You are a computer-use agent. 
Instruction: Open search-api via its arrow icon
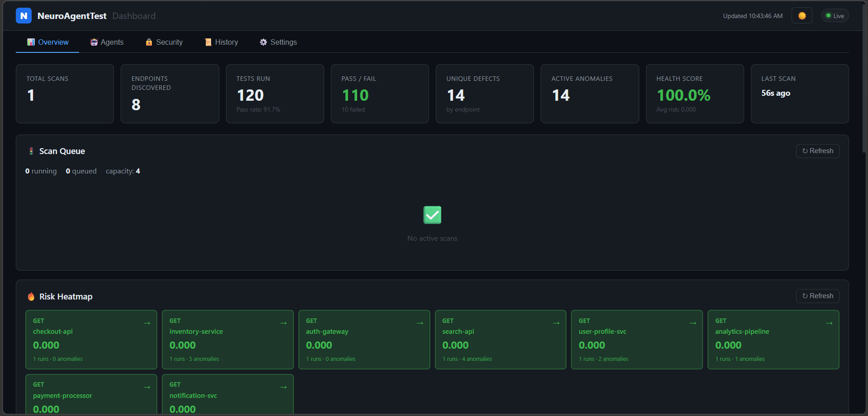[x=556, y=323]
